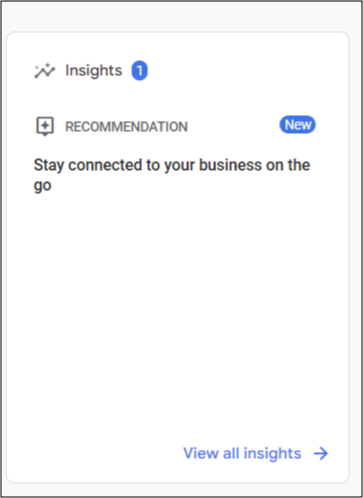363x498 pixels.
Task: Select the blue "1" insights count badge
Action: pyautogui.click(x=139, y=71)
